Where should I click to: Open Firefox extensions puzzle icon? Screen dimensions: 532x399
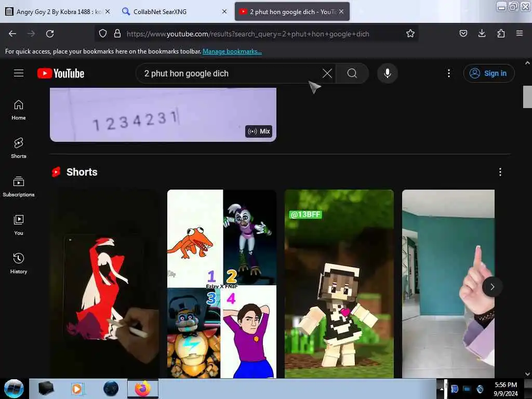(x=501, y=33)
